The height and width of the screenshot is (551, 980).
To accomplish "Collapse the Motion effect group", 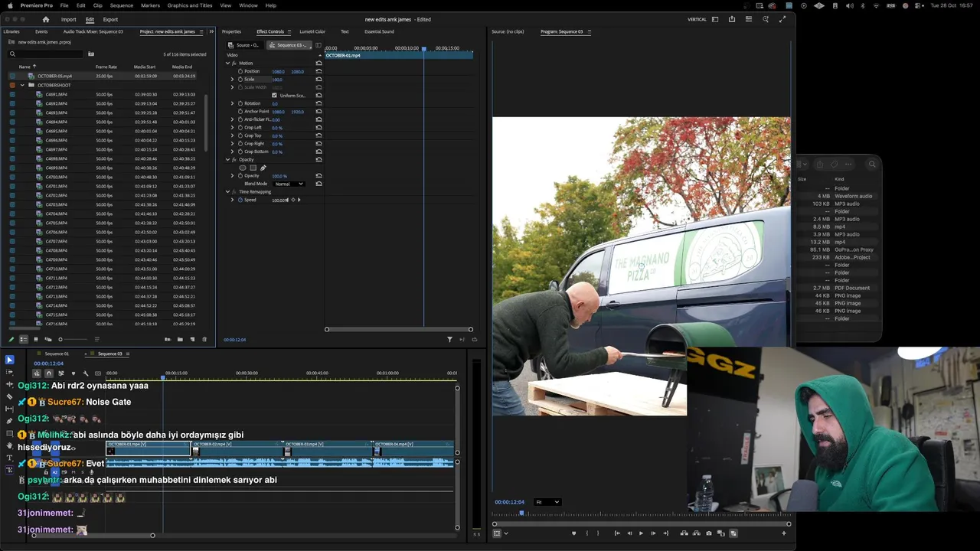I will 227,64.
